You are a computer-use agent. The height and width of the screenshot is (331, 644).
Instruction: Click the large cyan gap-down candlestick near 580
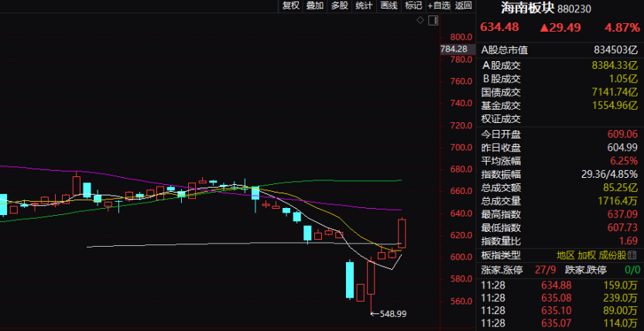coord(350,279)
